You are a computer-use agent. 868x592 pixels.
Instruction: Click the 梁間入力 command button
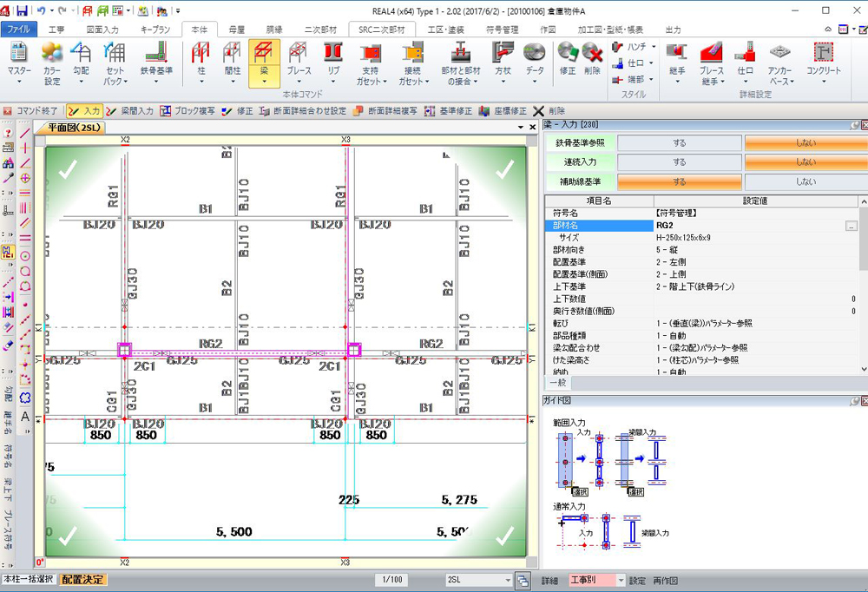point(130,111)
